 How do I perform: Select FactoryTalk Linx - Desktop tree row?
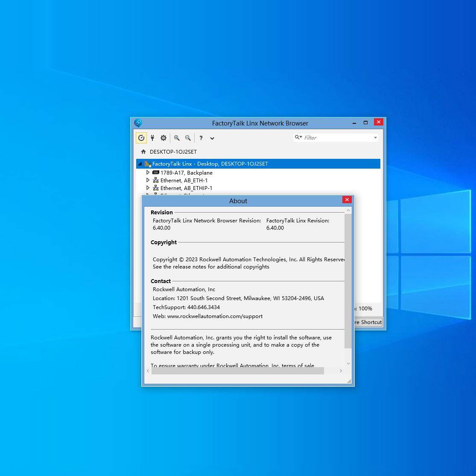click(x=258, y=164)
